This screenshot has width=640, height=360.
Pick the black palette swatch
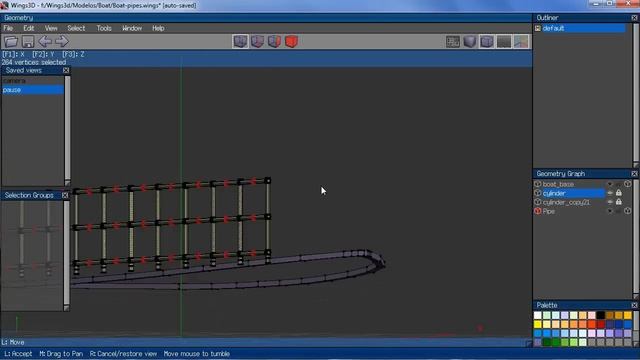click(x=601, y=315)
